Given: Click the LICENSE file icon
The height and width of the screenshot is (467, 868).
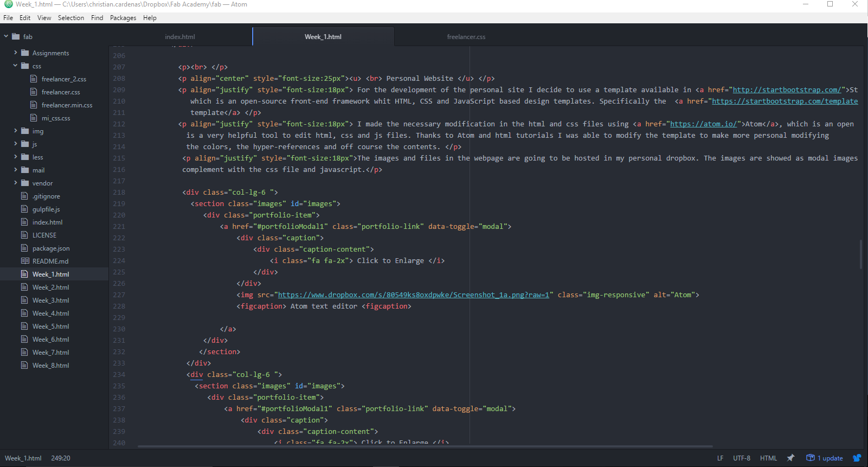Looking at the screenshot, I should click(24, 235).
